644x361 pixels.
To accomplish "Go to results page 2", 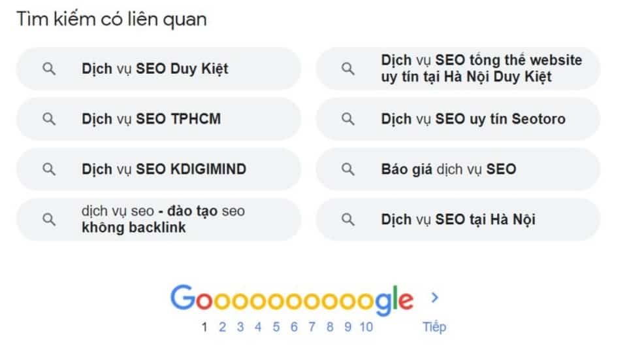I will tap(222, 327).
